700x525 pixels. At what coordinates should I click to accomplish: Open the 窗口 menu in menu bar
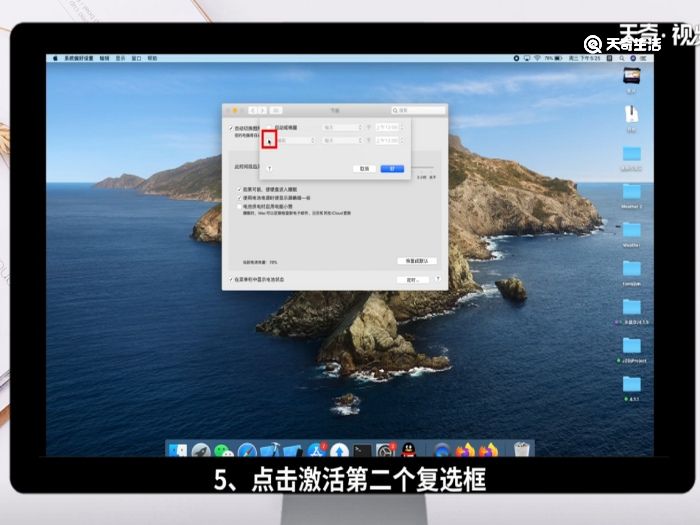[137, 58]
